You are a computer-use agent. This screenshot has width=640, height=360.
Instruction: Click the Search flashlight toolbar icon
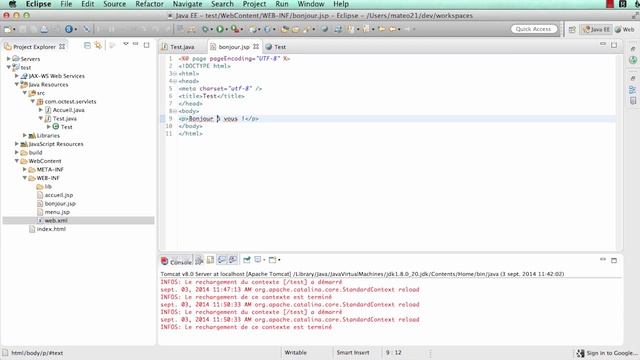[307, 29]
